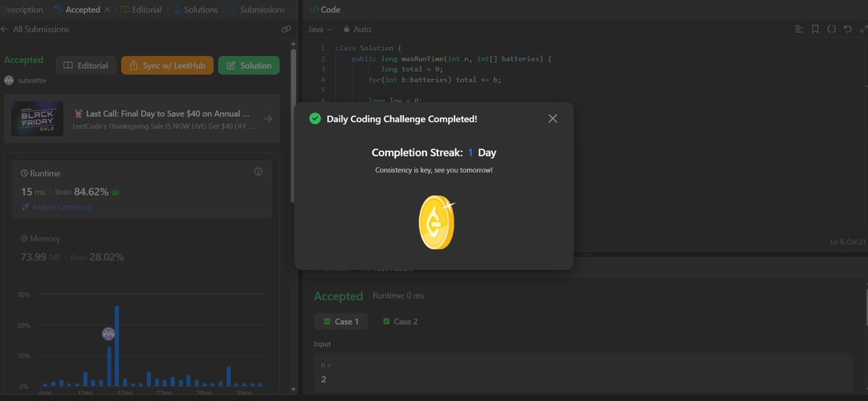This screenshot has height=401, width=868.
Task: Click the green checkmark in challenge dialog
Action: point(315,119)
